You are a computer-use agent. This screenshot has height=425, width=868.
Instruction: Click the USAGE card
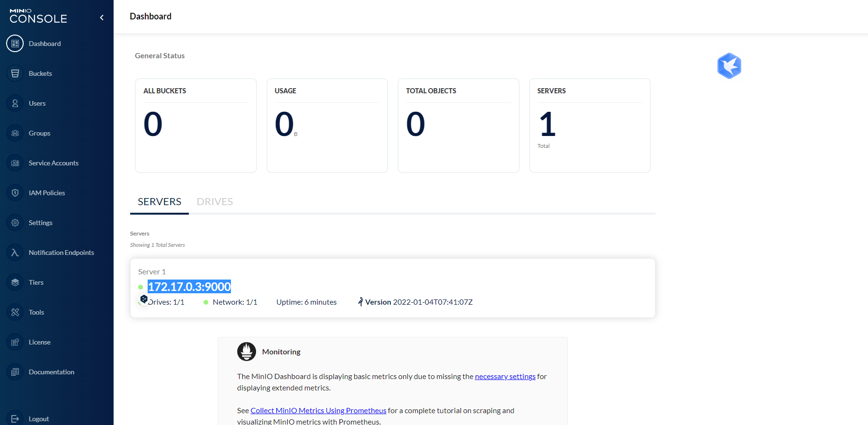327,126
